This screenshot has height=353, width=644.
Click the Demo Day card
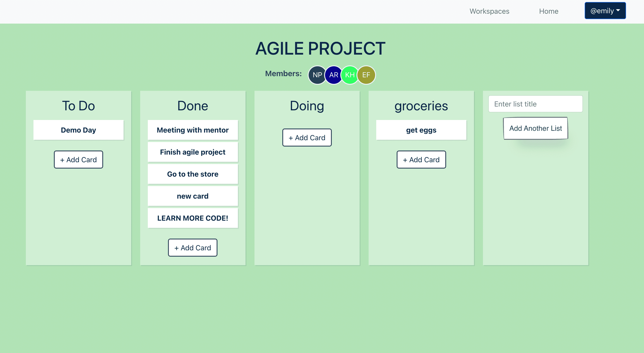(78, 130)
